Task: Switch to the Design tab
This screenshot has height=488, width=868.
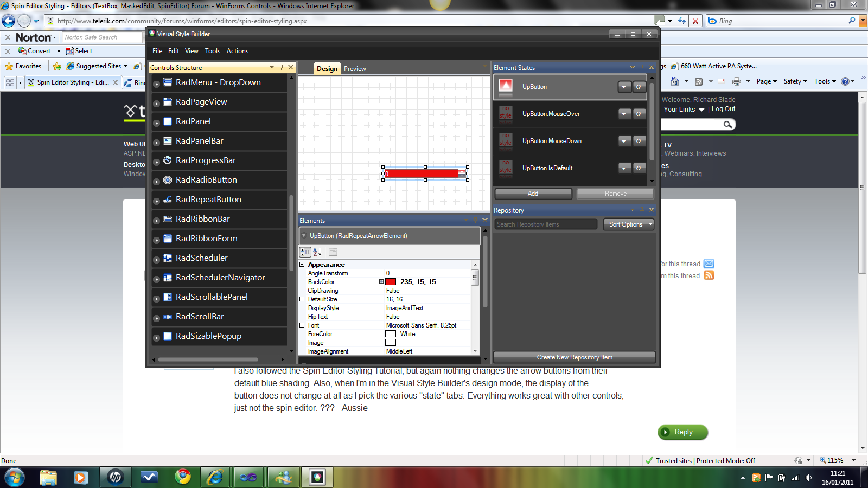Action: pyautogui.click(x=327, y=68)
